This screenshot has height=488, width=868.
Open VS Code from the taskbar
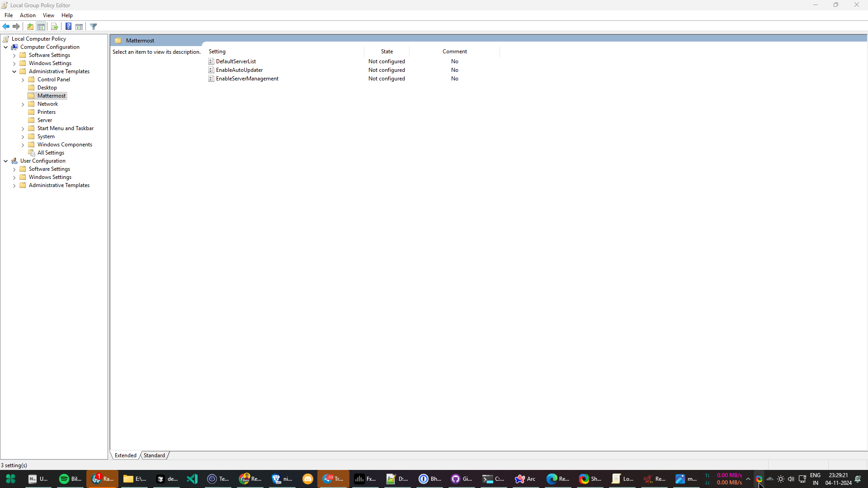click(192, 479)
